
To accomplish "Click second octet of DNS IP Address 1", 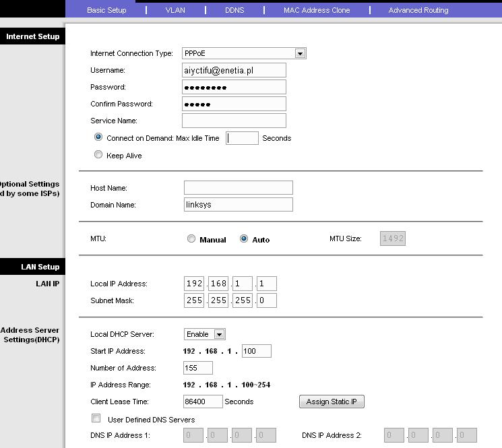I will coord(218,435).
